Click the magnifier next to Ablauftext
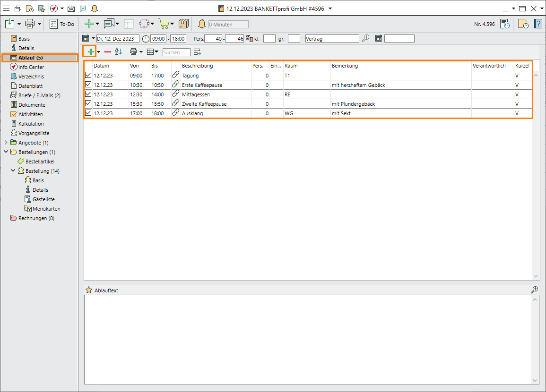 [x=535, y=290]
